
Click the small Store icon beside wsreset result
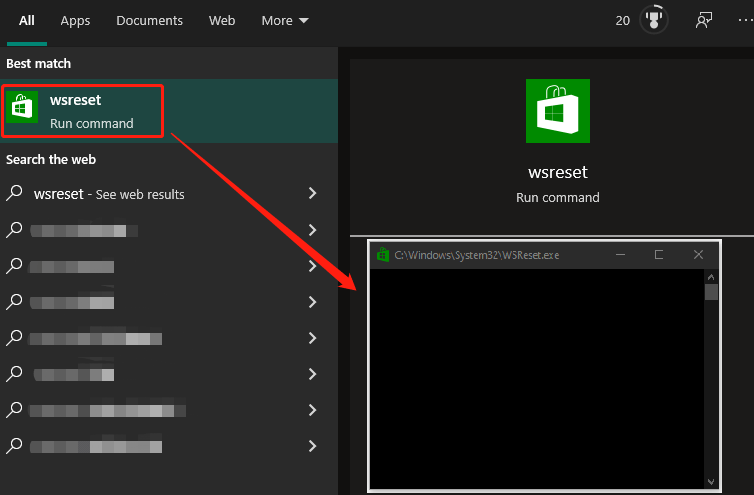pyautogui.click(x=22, y=107)
